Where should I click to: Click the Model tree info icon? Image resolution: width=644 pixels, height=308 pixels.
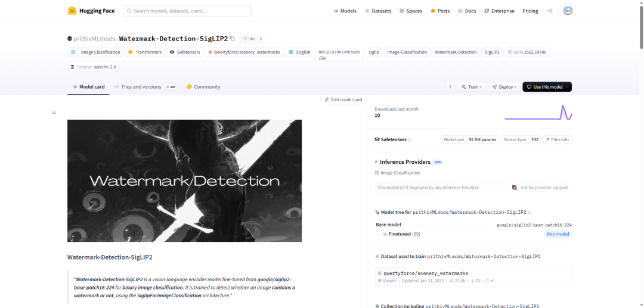tap(530, 213)
